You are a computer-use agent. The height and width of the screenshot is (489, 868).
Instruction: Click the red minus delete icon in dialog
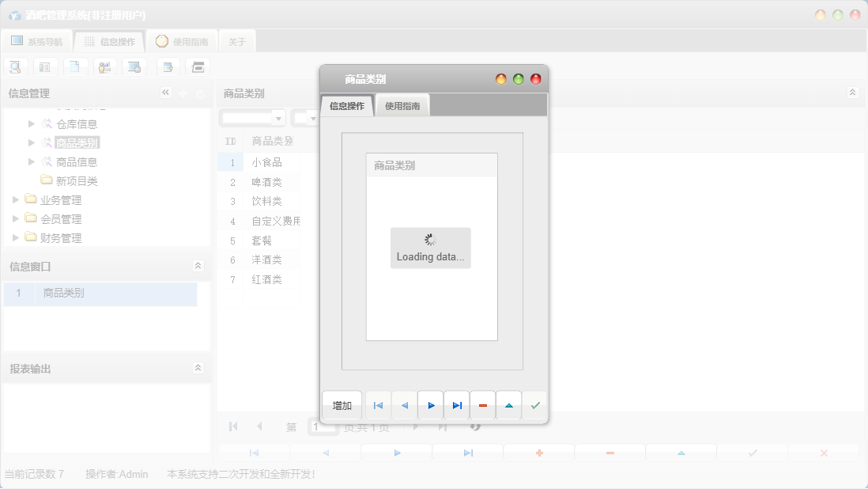tap(483, 405)
